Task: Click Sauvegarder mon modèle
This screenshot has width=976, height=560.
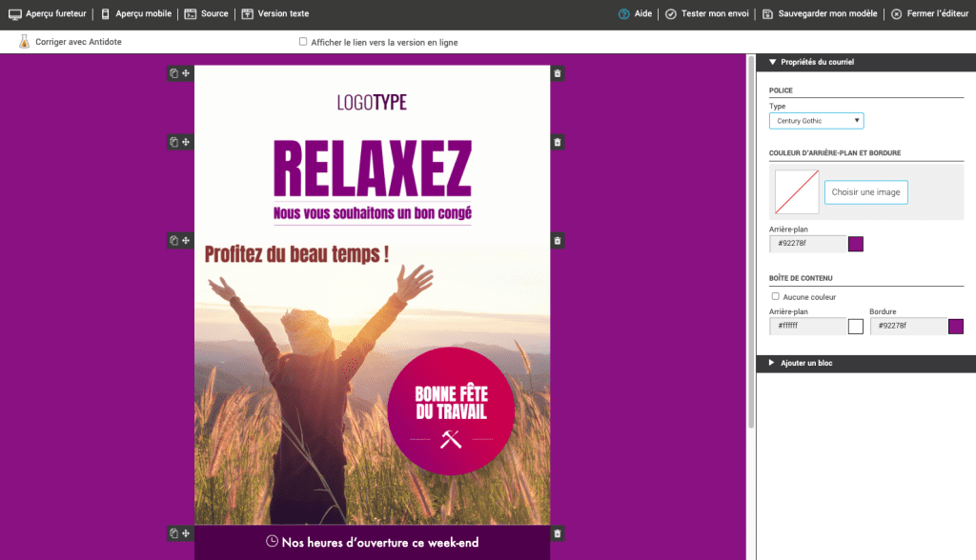Action: (x=822, y=14)
